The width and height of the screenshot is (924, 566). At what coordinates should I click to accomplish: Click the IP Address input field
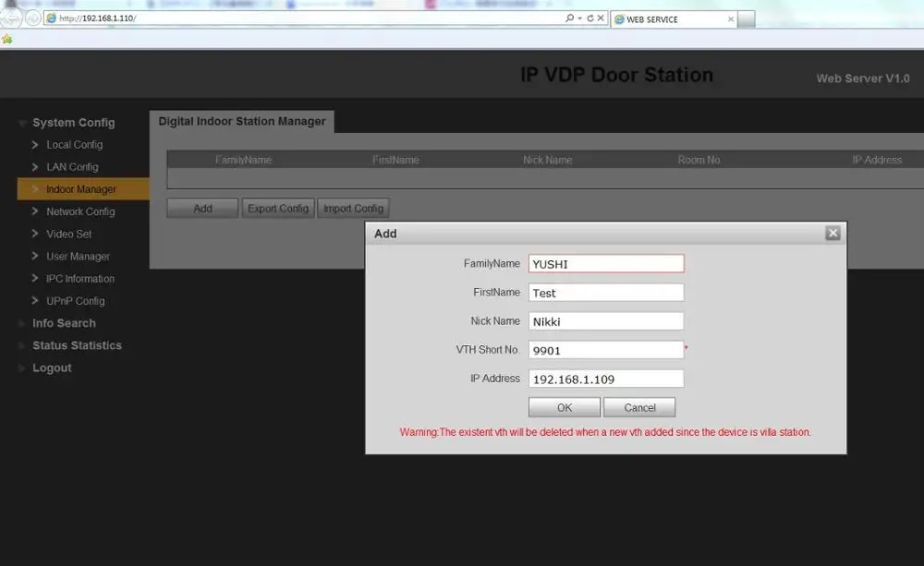click(x=606, y=379)
